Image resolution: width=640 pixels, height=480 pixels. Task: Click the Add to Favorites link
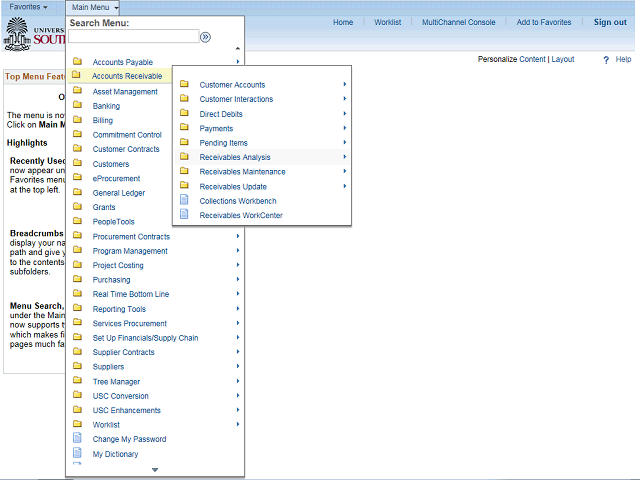click(x=544, y=22)
